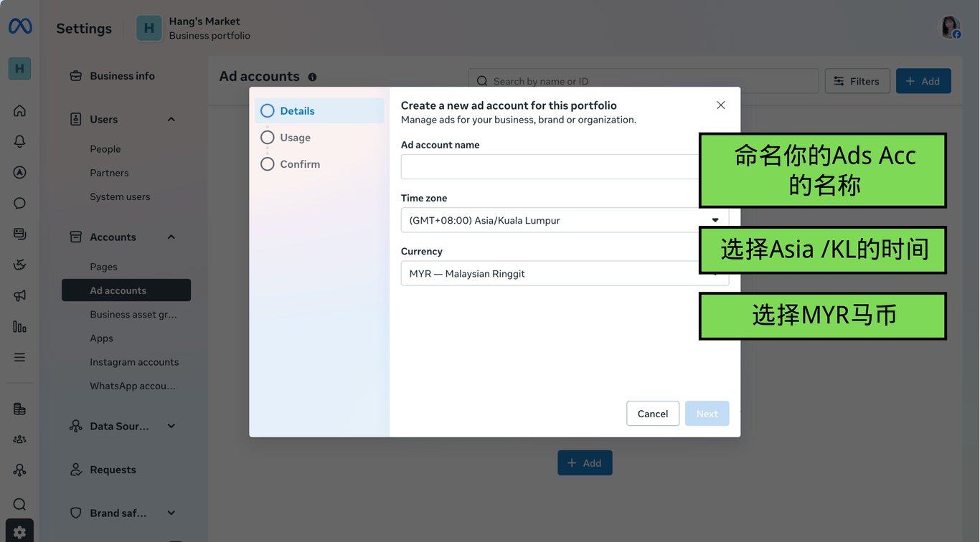Click the Search by name or ID box
Viewport: 980px width, 542px height.
(x=644, y=81)
